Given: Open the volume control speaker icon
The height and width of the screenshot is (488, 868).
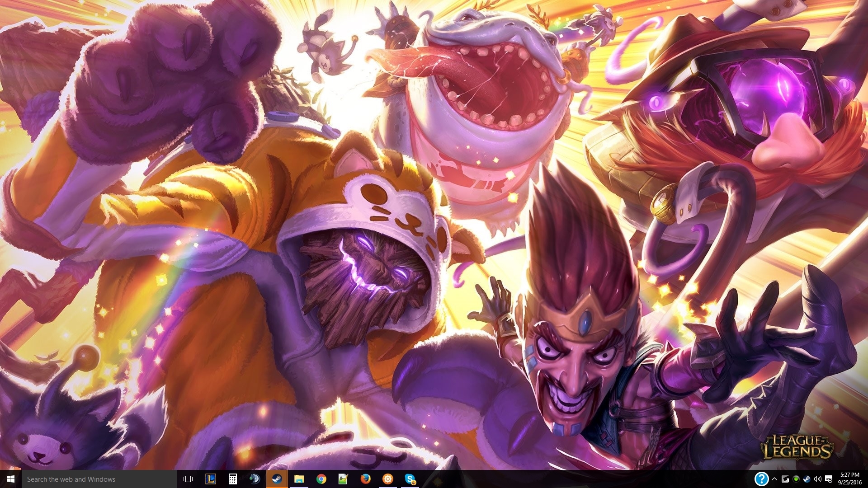Looking at the screenshot, I should coord(817,479).
